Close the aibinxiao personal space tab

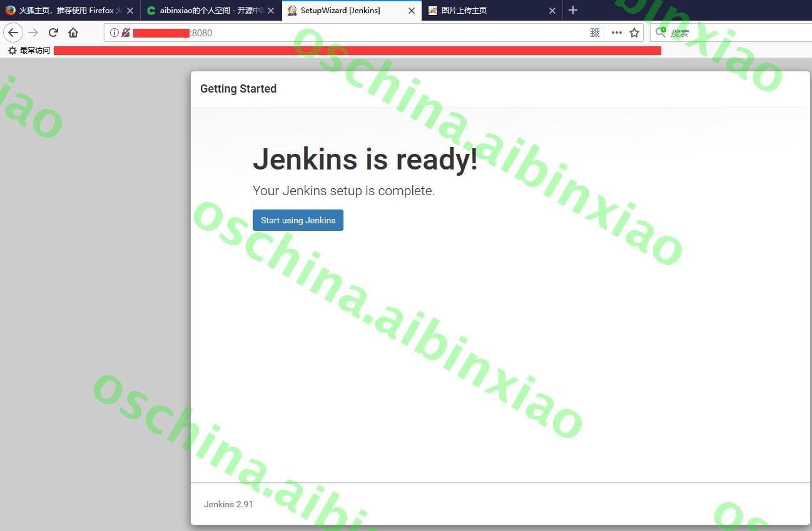(x=271, y=11)
